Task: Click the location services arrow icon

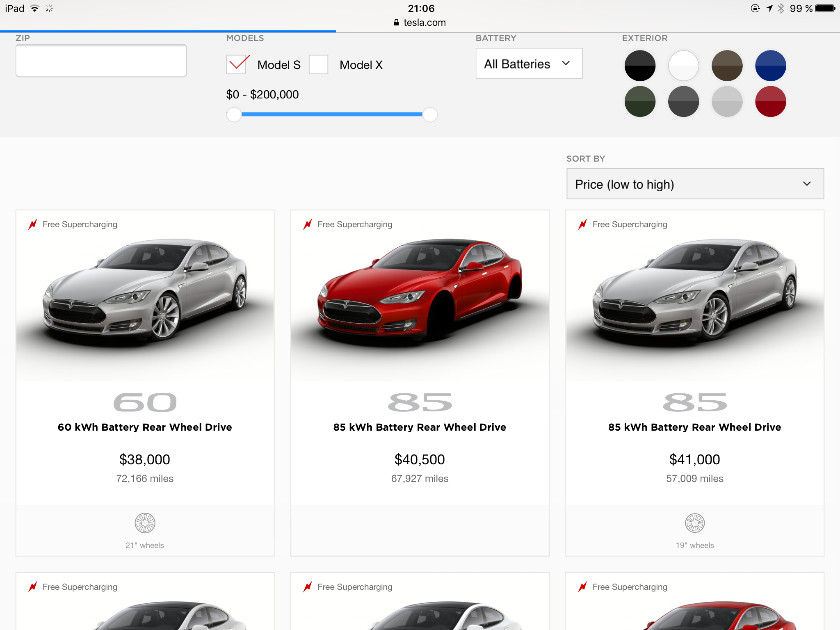Action: click(769, 8)
